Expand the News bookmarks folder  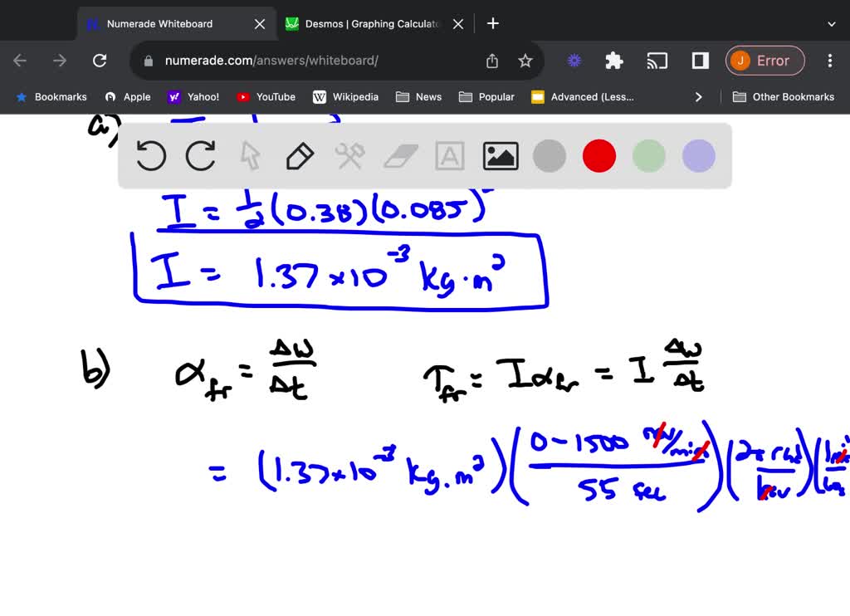coord(419,97)
